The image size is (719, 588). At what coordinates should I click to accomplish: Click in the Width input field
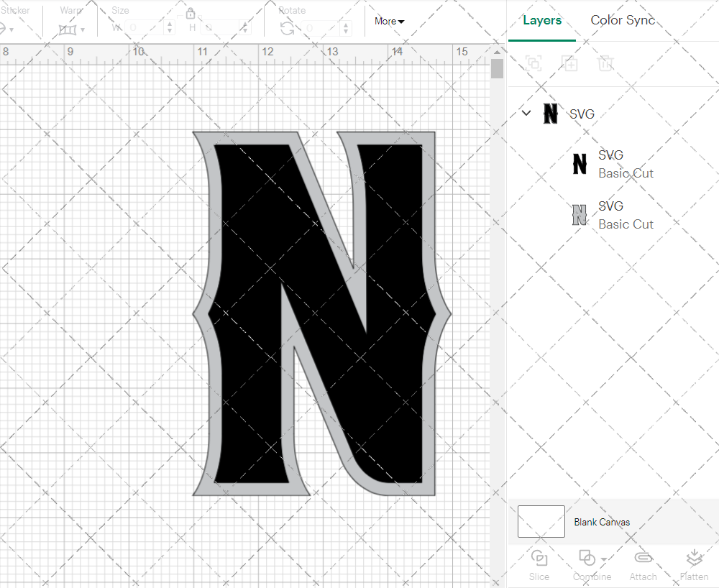coord(144,27)
